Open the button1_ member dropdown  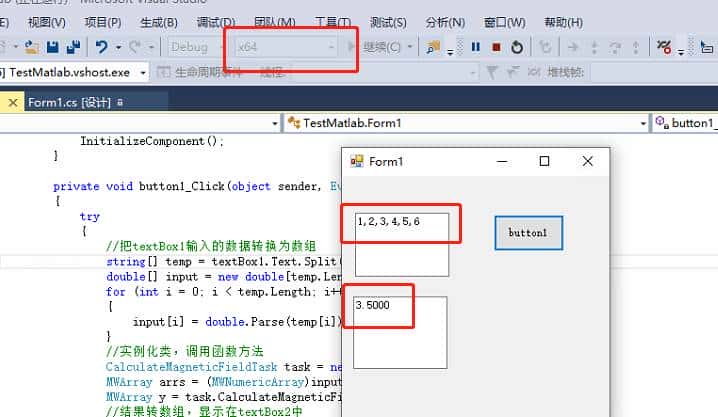686,123
